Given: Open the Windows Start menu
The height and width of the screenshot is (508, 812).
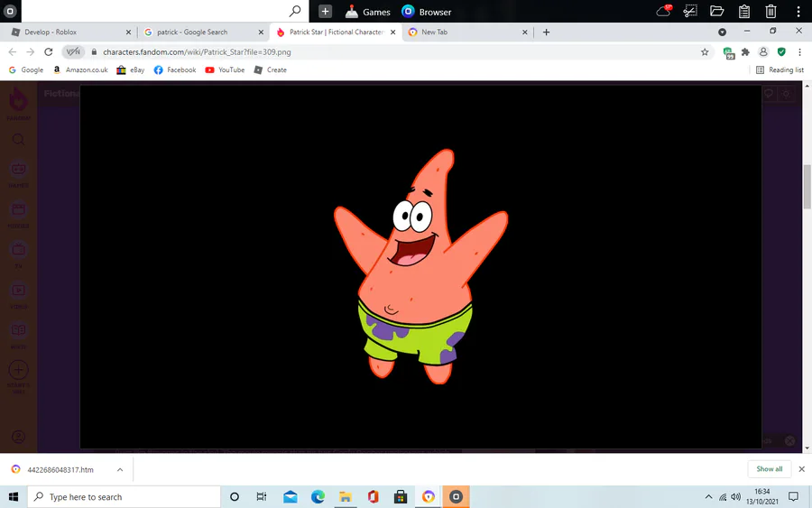Looking at the screenshot, I should tap(14, 497).
